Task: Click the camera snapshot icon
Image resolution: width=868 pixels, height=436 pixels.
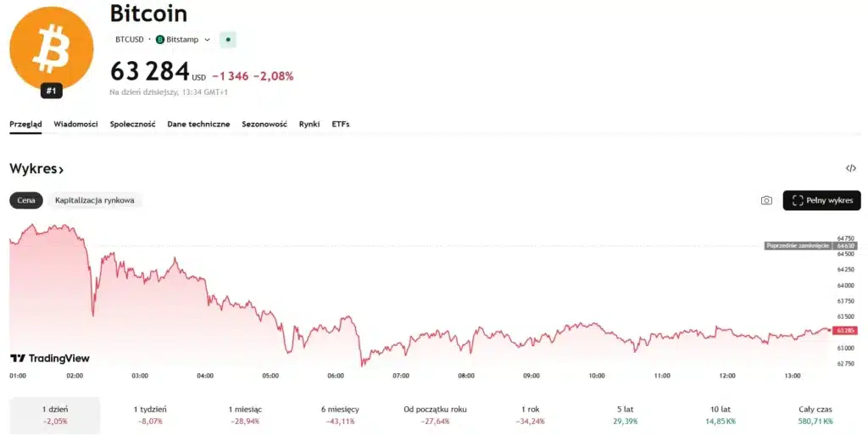Action: coord(766,201)
